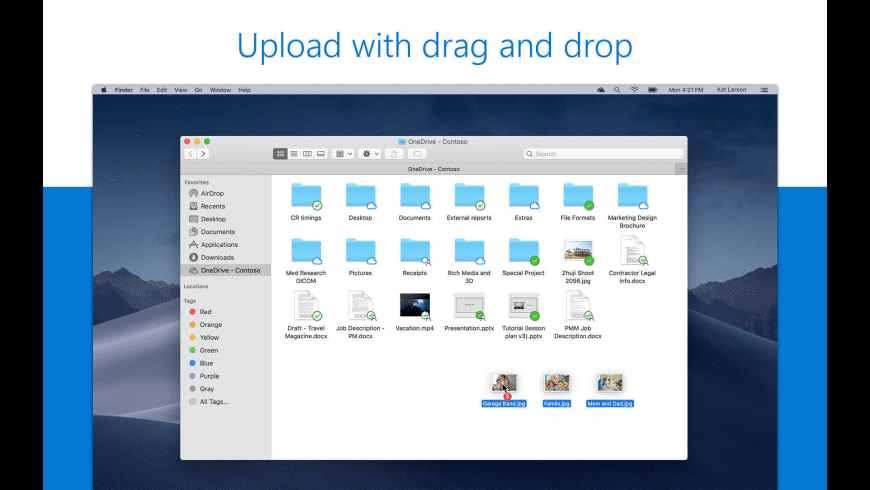Open Spotlight search in menu bar

(617, 89)
